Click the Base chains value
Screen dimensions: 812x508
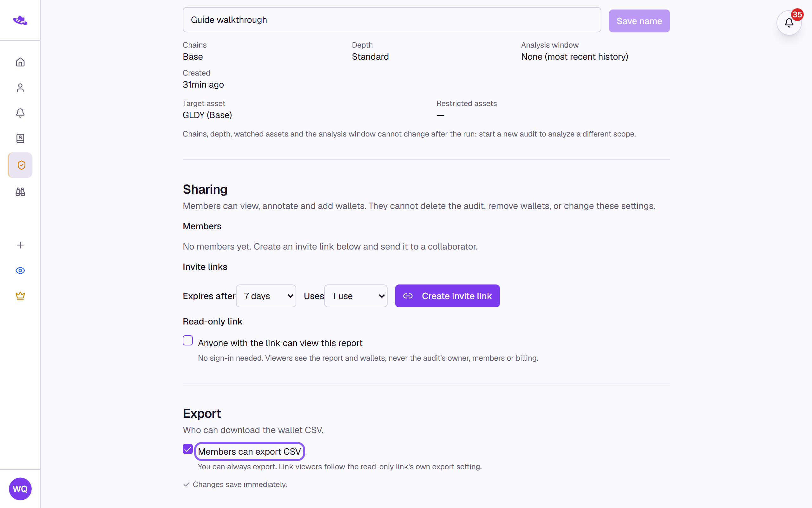coord(193,57)
